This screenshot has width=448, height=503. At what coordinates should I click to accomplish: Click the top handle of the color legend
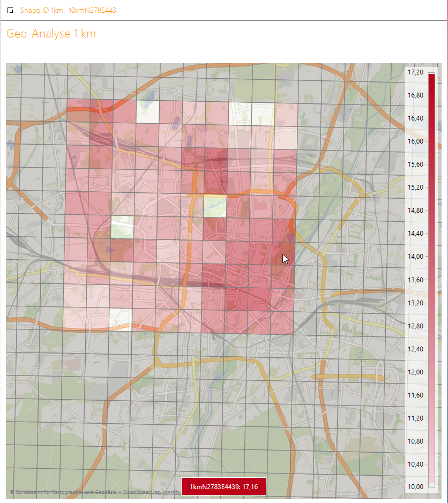[431, 74]
